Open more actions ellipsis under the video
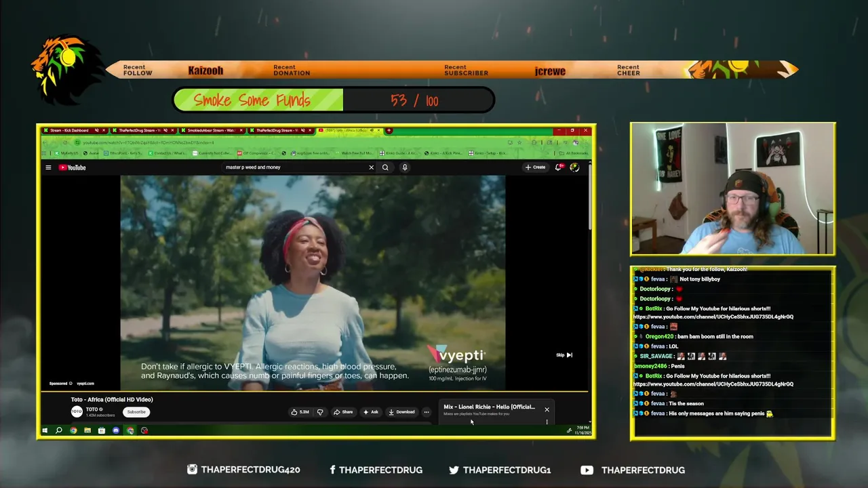 427,412
